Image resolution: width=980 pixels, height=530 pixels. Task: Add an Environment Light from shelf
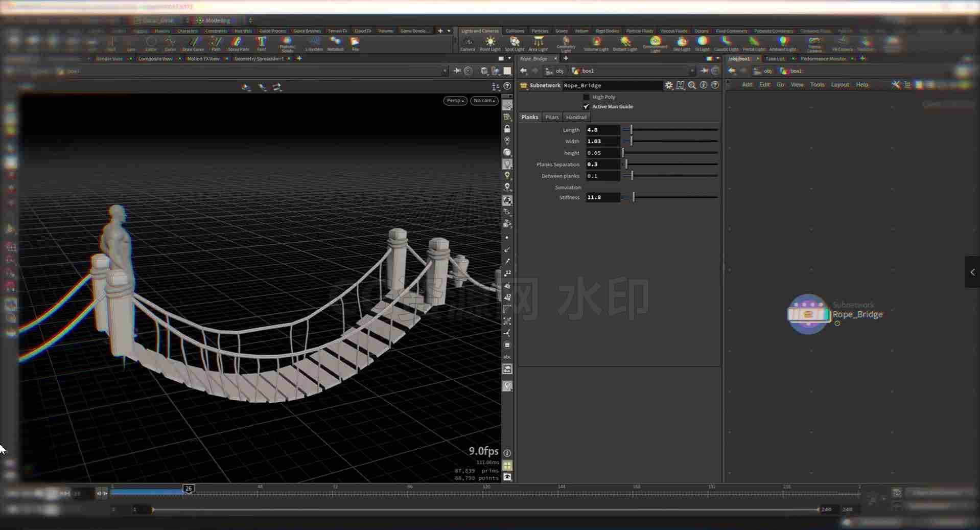[655, 44]
